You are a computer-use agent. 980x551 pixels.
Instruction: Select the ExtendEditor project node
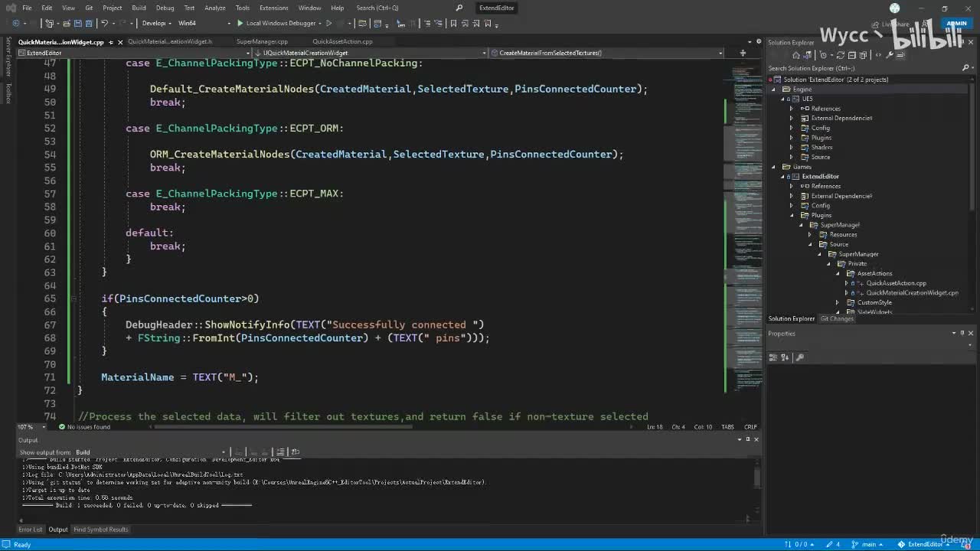click(x=820, y=176)
